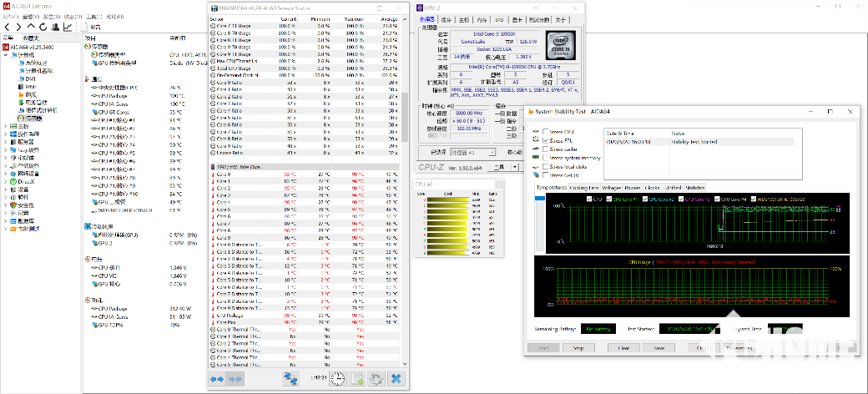Image resolution: width=868 pixels, height=394 pixels.
Task: Open CPU-Z tools button dropdown arrow
Action: click(514, 167)
